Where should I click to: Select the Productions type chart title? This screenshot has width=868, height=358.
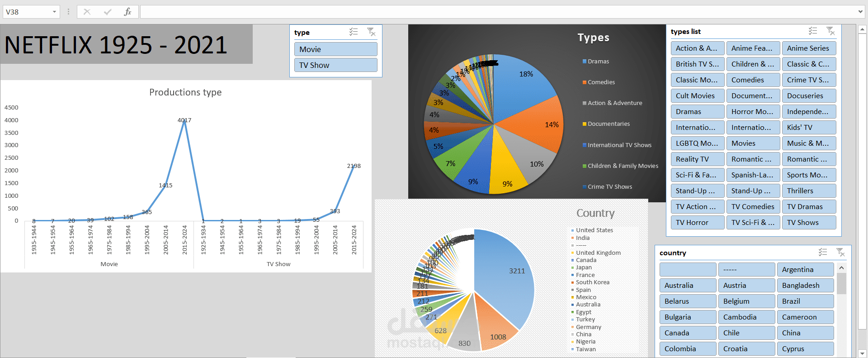(185, 92)
